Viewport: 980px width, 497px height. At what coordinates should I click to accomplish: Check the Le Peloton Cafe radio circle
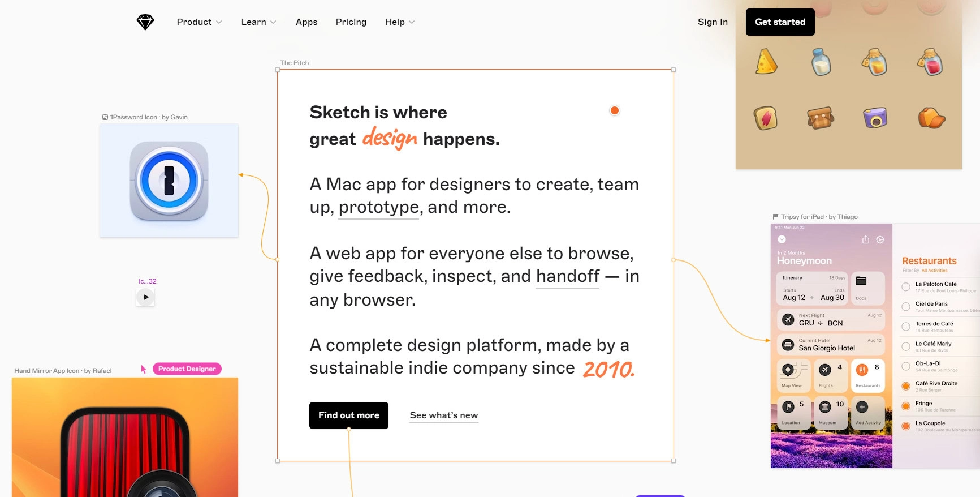tap(906, 287)
